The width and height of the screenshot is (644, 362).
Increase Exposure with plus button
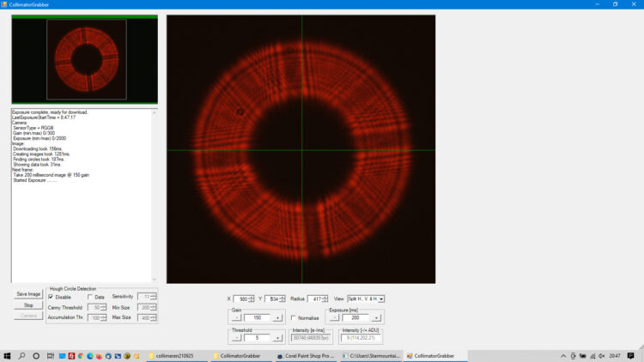coord(376,317)
